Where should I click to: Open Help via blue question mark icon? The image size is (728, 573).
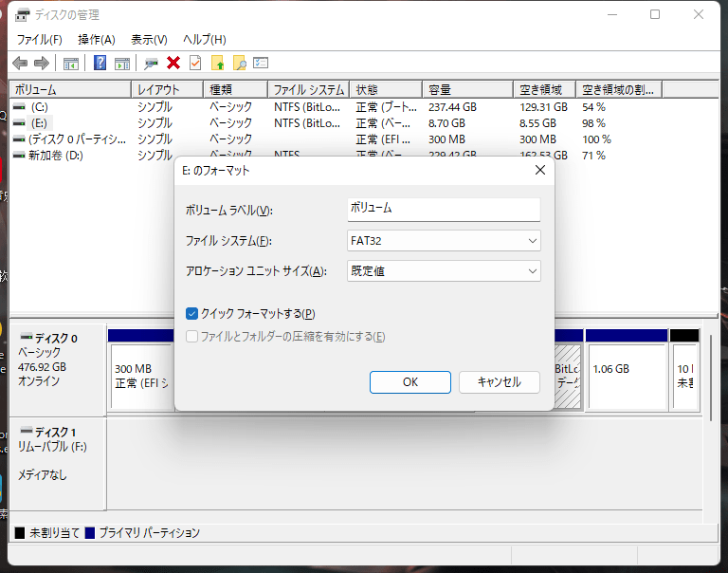100,63
